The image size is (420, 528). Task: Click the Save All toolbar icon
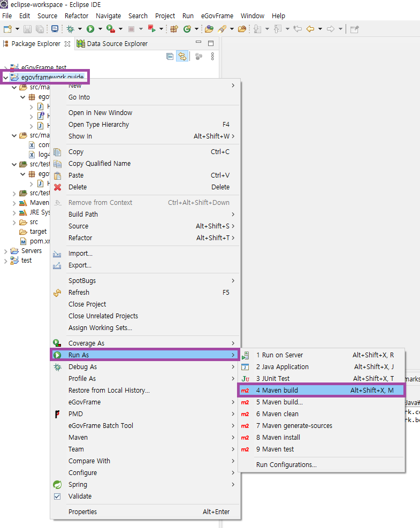click(40, 29)
